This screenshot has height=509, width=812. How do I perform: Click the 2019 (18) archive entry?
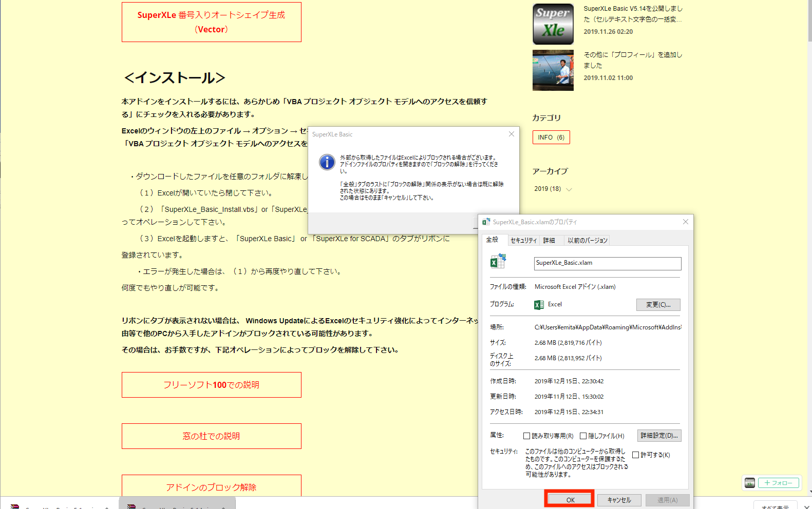(547, 189)
